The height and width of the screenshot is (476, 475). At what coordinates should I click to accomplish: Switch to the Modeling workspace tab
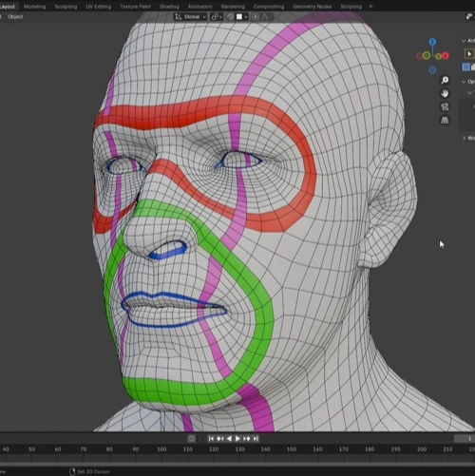tap(34, 7)
